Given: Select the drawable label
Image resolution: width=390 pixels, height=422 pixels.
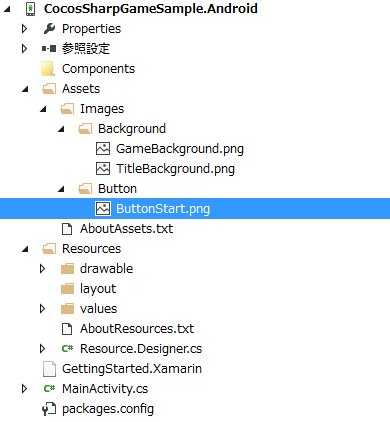Looking at the screenshot, I should point(106,269).
